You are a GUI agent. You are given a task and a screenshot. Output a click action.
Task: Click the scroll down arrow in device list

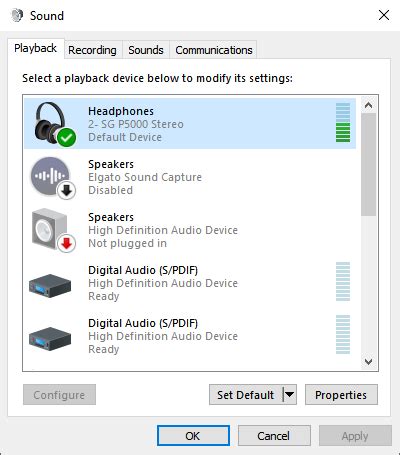368,361
